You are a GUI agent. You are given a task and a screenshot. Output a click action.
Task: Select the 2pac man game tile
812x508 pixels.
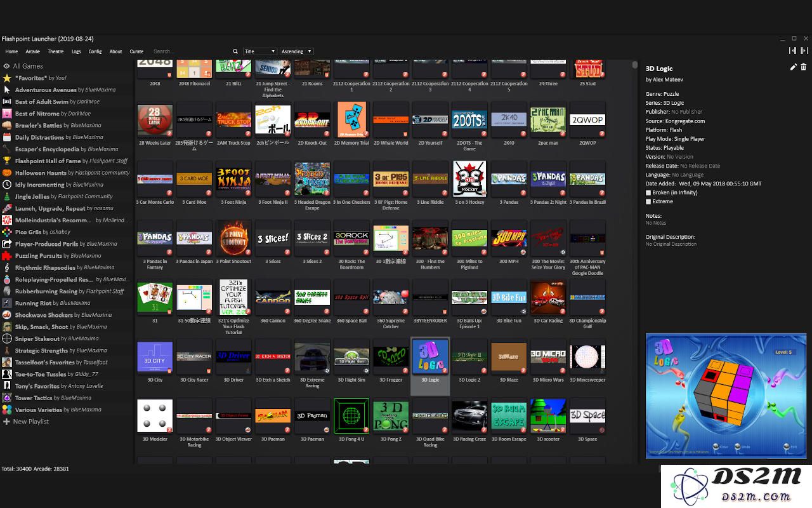click(x=548, y=124)
